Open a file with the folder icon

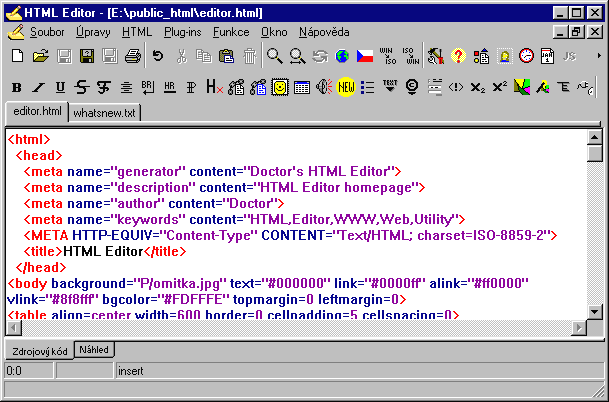click(x=41, y=56)
